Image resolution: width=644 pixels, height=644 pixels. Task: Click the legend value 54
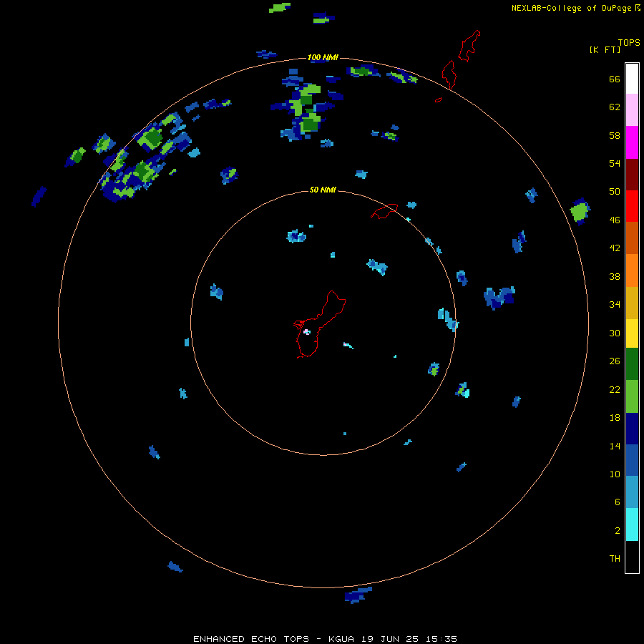615,163
